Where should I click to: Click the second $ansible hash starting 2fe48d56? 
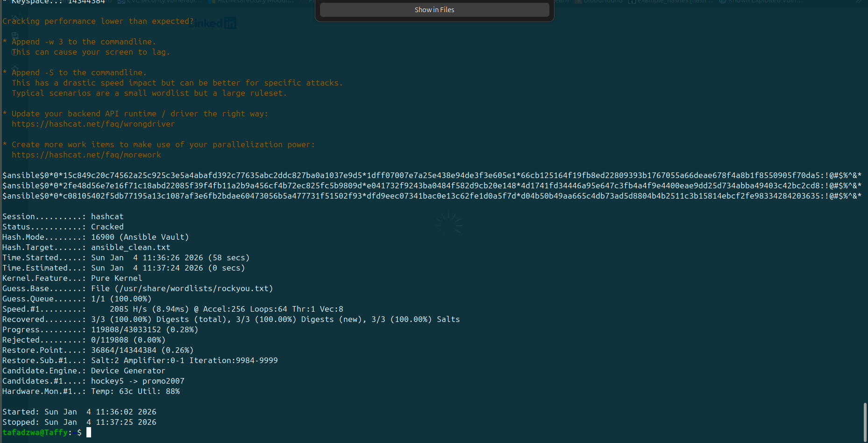coord(432,186)
